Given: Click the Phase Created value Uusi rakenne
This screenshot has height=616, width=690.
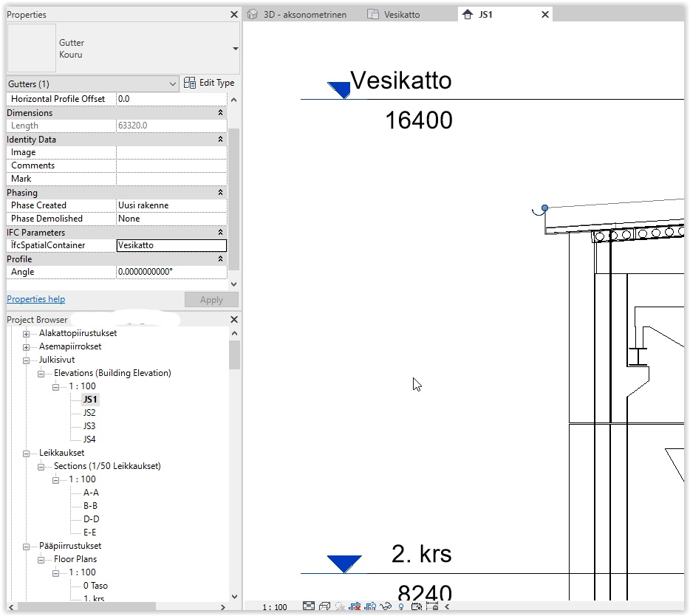Looking at the screenshot, I should [171, 205].
